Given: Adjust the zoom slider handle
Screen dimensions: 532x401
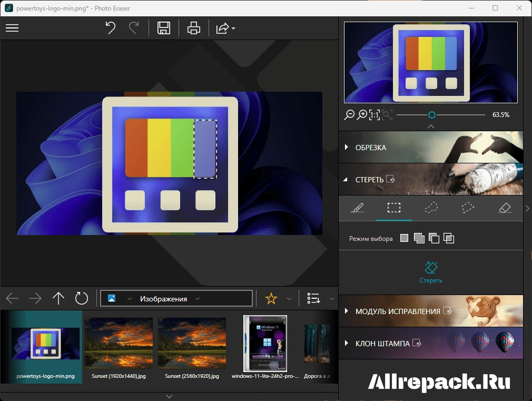Looking at the screenshot, I should (431, 115).
